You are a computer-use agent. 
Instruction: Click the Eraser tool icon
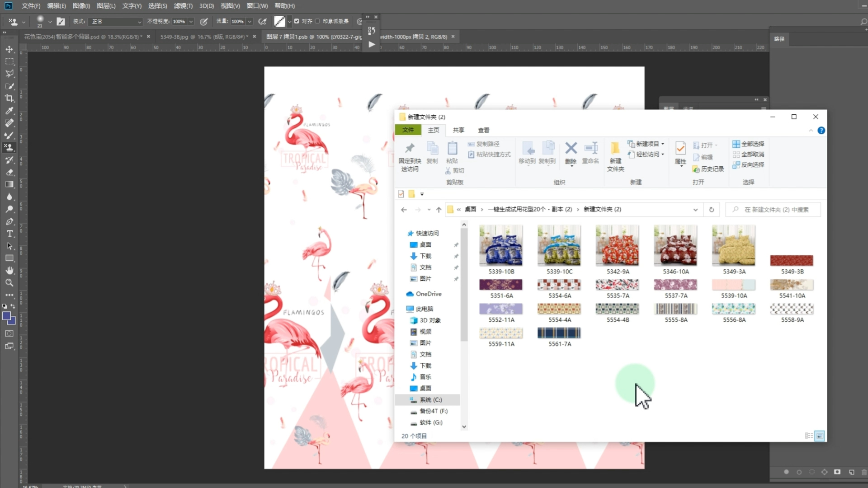[9, 172]
